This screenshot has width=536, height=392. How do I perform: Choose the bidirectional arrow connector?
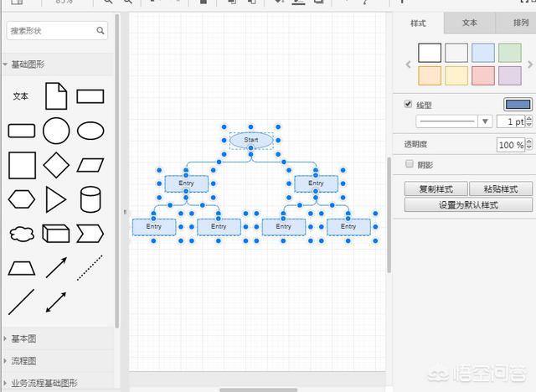56,302
